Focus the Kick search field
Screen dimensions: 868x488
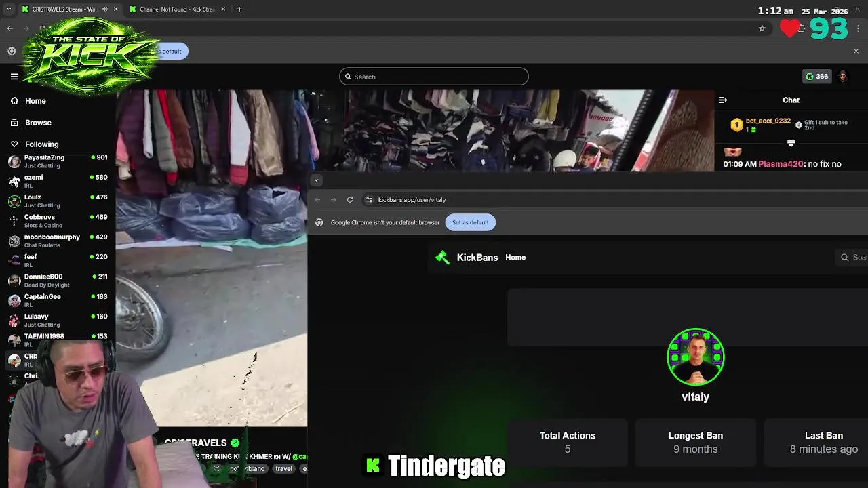[x=434, y=77]
